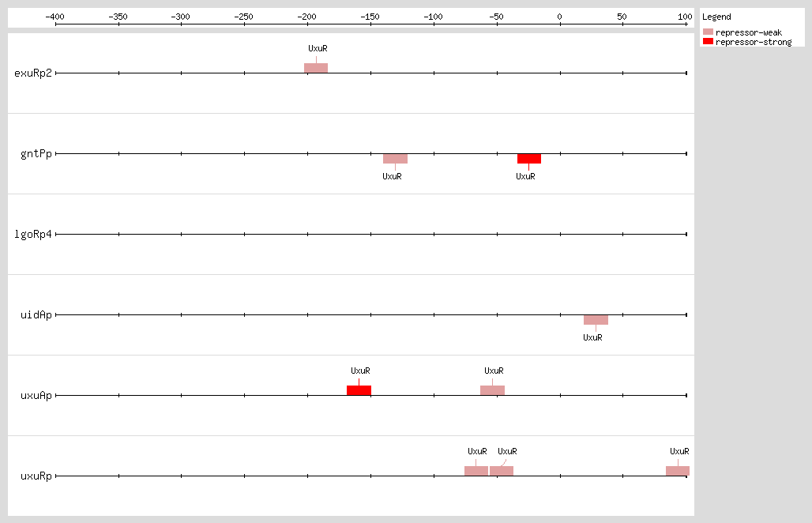
Task: Click the repressor-weak legend text
Action: tap(749, 32)
